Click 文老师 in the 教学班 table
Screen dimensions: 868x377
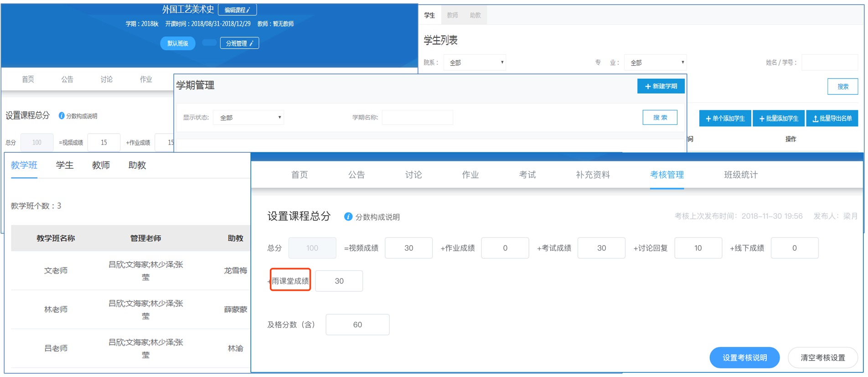56,271
